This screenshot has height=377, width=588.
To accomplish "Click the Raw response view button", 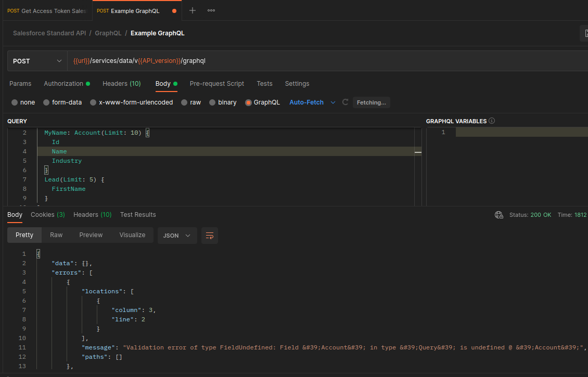I will [x=56, y=235].
